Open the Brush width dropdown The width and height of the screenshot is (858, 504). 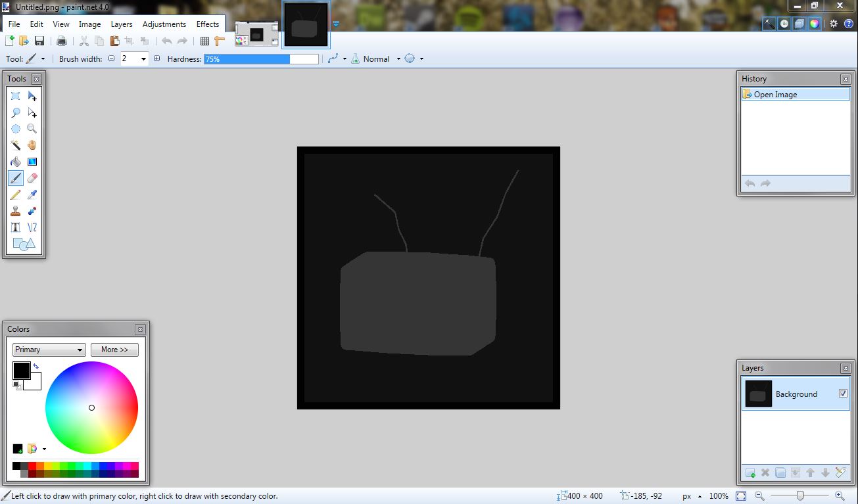point(143,58)
